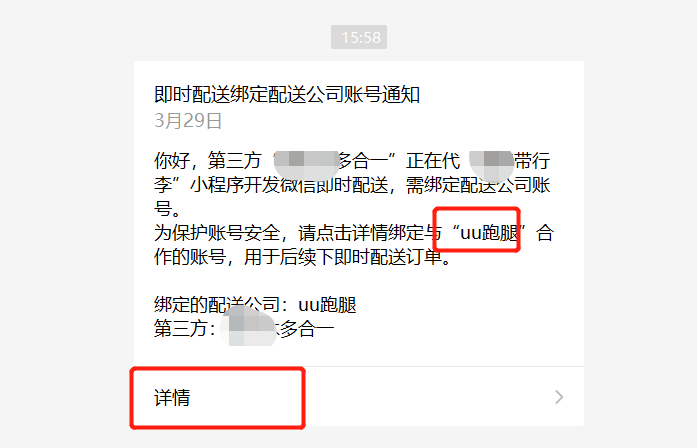Select the title 即时配送绑定配送公司账号通知
697x448 pixels.
pos(287,94)
